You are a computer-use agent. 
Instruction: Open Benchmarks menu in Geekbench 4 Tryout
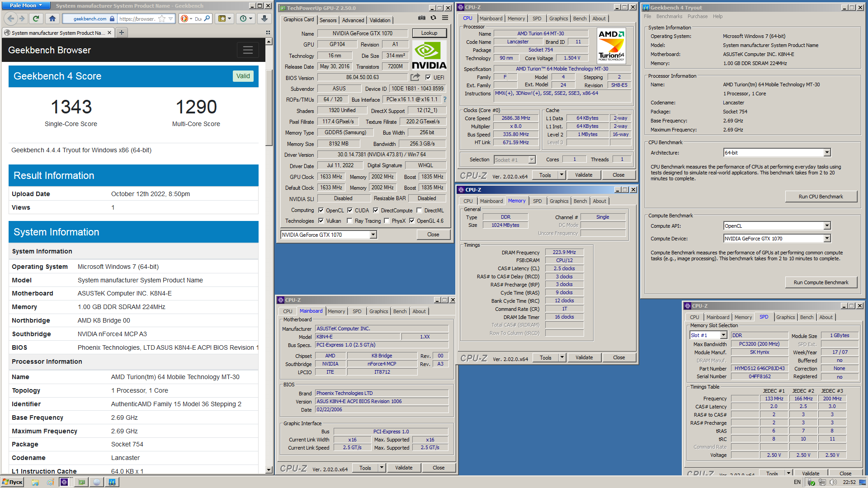tap(669, 16)
